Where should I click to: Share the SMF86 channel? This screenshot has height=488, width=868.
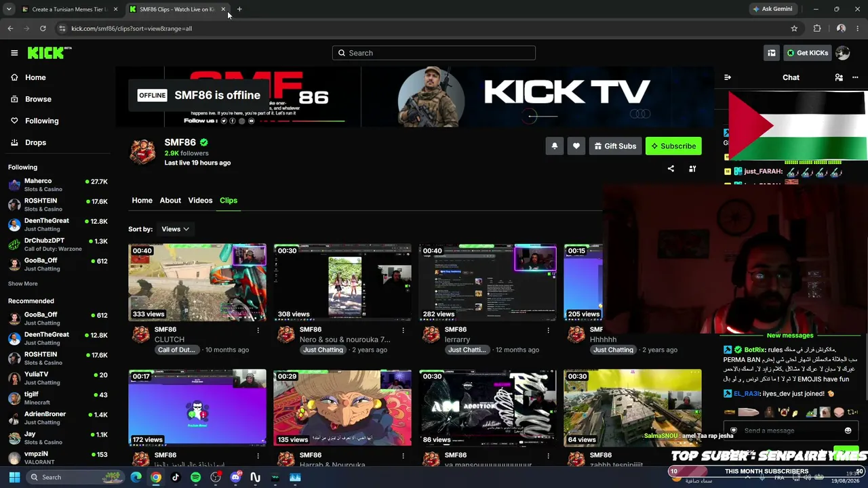tap(671, 169)
